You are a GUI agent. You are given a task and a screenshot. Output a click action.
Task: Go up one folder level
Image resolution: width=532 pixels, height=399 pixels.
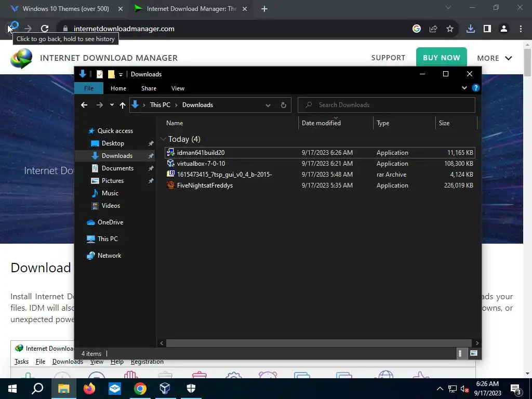tap(123, 105)
